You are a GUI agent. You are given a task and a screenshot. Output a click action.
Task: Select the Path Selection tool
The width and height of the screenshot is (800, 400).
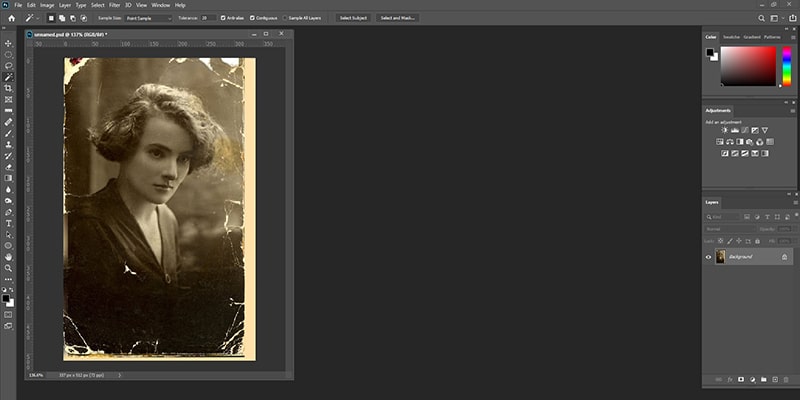tap(8, 235)
